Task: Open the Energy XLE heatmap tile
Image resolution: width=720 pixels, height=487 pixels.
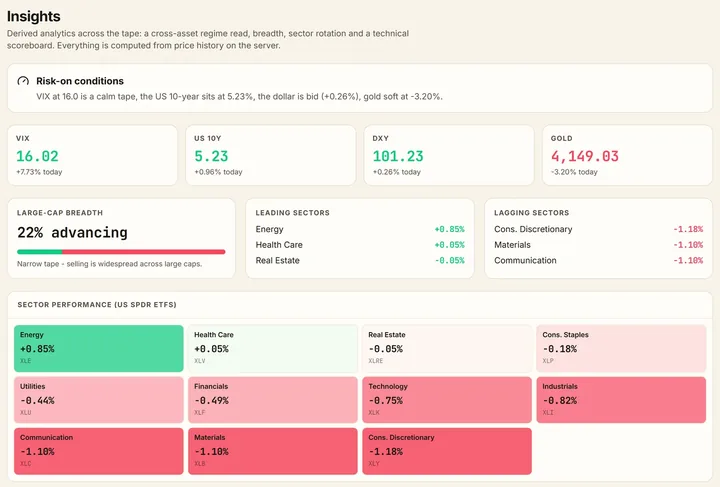Action: [x=99, y=348]
